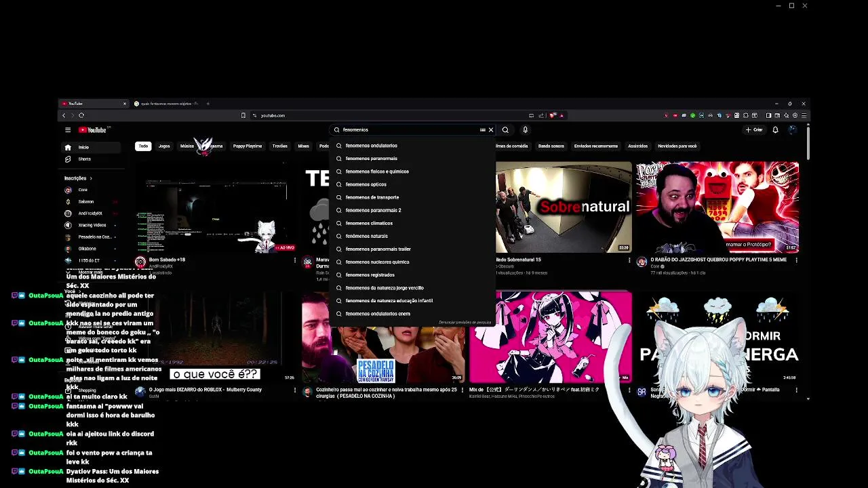868x488 pixels.
Task: Clear search text with the X icon
Action: [x=491, y=129]
